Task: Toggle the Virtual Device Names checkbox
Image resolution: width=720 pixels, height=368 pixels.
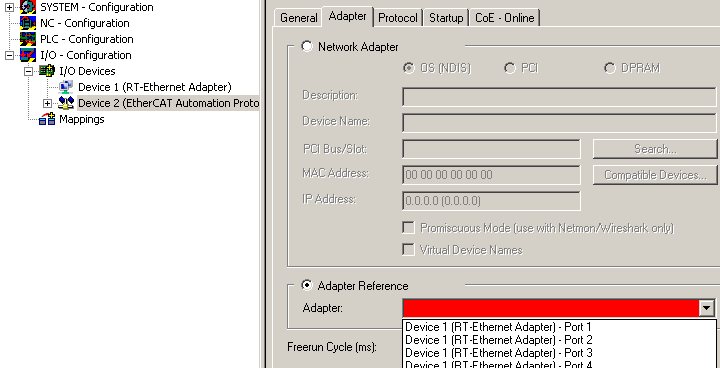Action: coord(408,250)
